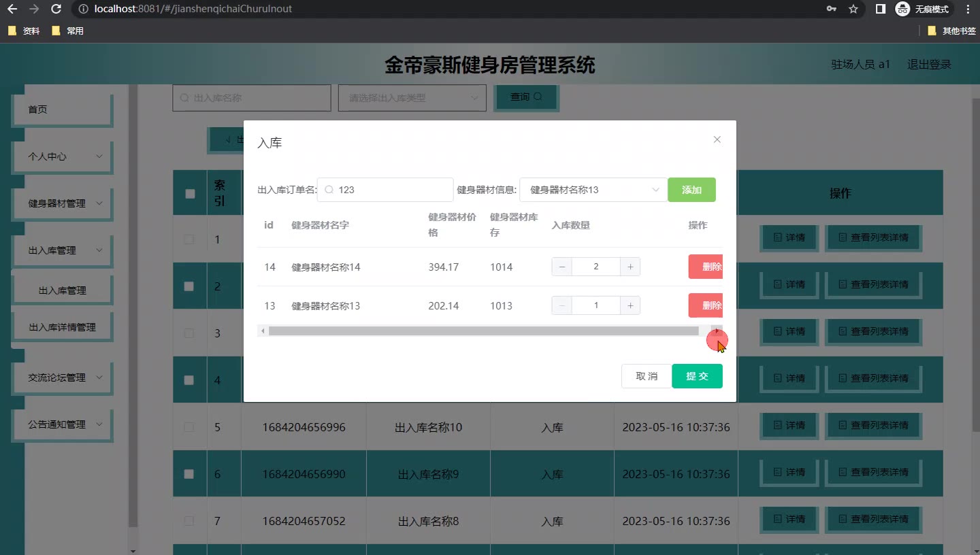Reload the page with browser refresh icon
The width and height of the screenshot is (980, 555).
click(56, 10)
